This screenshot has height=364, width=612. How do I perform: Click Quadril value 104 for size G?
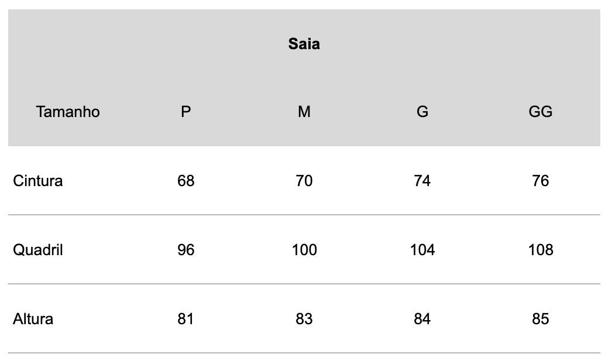(x=422, y=250)
